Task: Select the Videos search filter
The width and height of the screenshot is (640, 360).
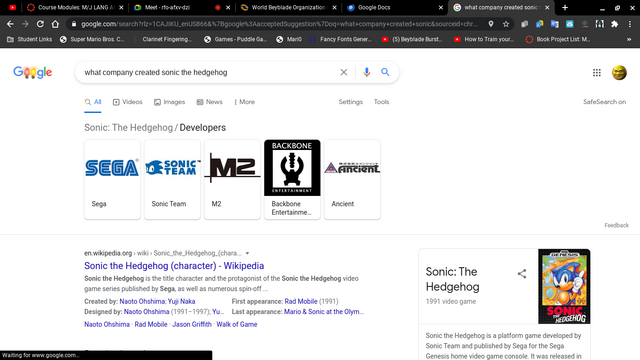Action: tap(128, 102)
